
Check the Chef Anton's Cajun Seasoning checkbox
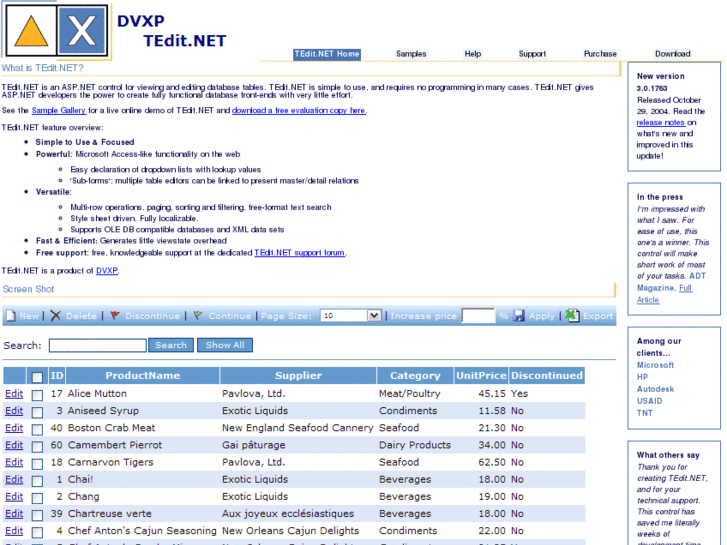coord(37,532)
